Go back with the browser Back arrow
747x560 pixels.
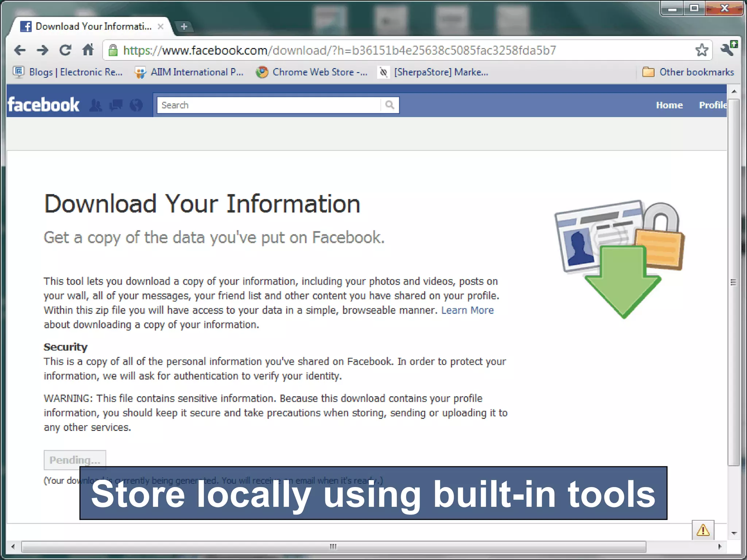point(20,50)
